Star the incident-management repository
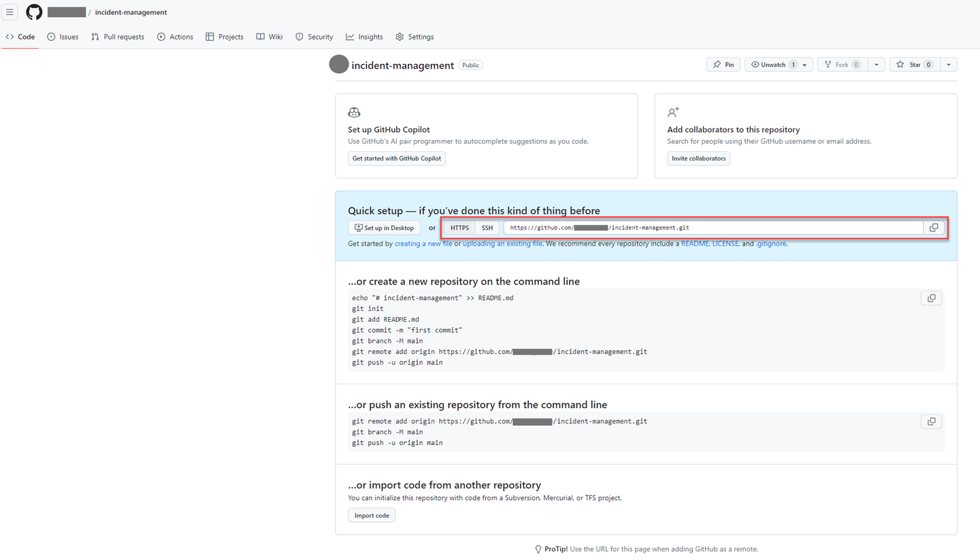980x560 pixels. tap(915, 65)
